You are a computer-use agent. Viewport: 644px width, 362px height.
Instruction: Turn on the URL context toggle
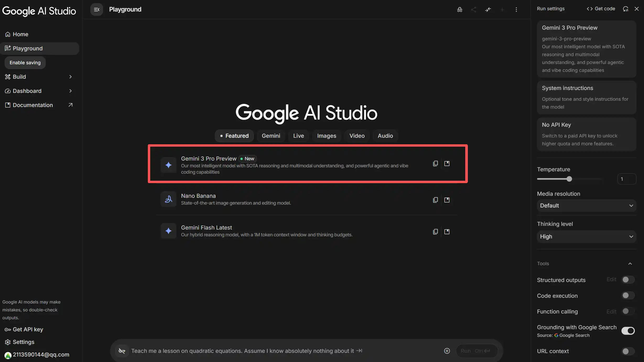[x=628, y=351]
